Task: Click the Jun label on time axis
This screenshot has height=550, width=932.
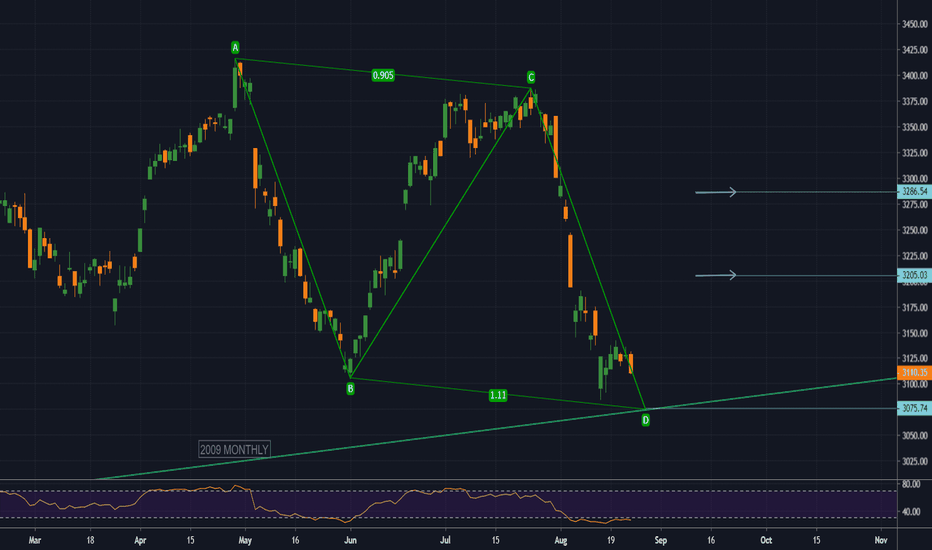Action: (x=350, y=540)
